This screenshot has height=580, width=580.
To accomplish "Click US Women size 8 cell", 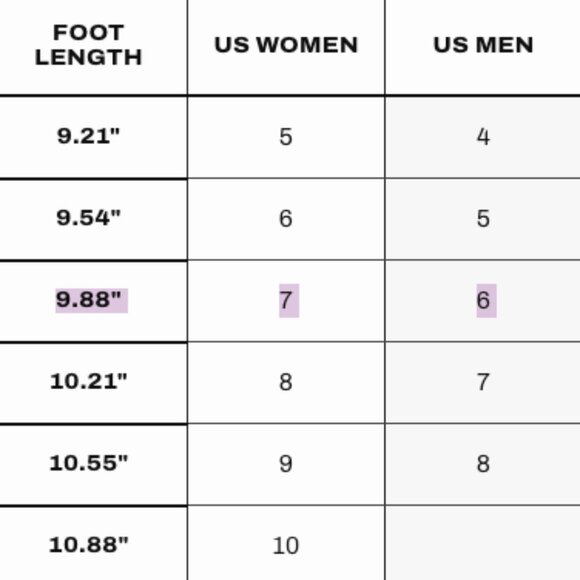I will click(x=286, y=382).
